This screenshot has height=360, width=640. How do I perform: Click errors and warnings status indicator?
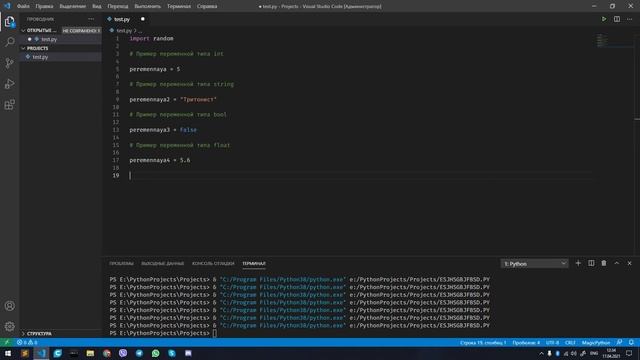pos(27,342)
